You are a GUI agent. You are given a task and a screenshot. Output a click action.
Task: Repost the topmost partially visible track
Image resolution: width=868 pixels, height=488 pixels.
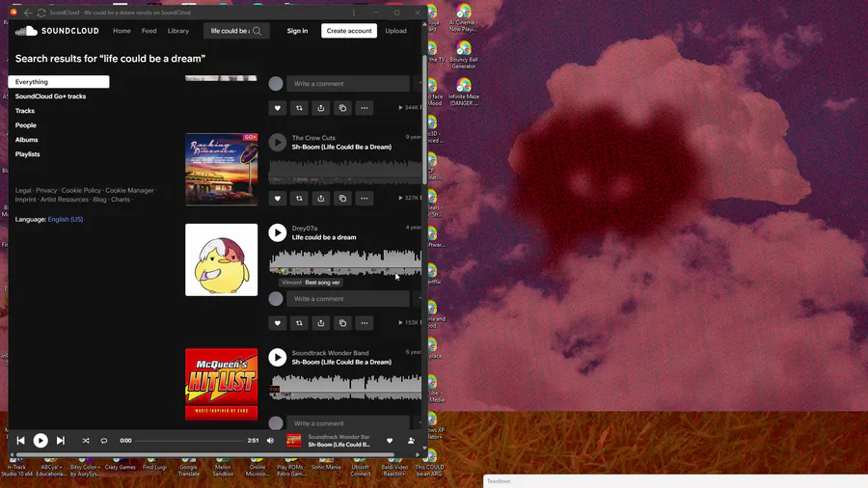pos(299,108)
